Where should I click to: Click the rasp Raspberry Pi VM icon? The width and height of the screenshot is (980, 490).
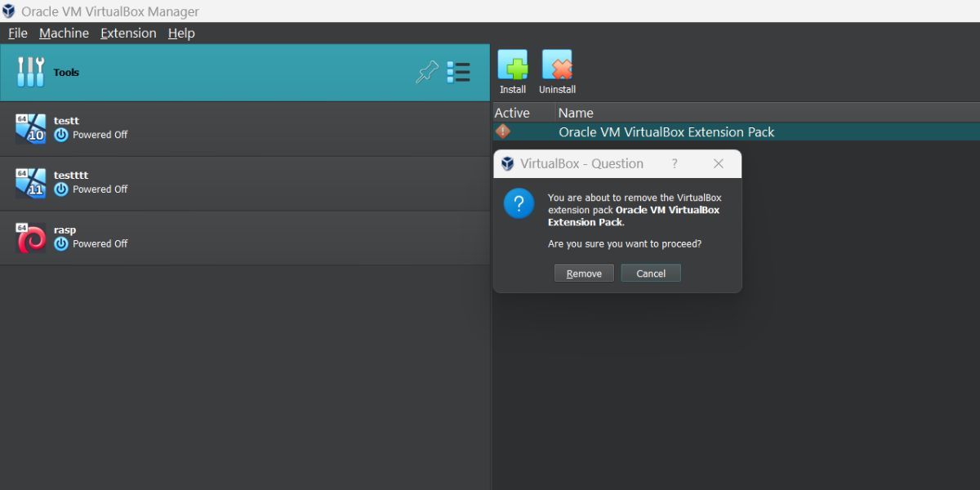point(31,236)
